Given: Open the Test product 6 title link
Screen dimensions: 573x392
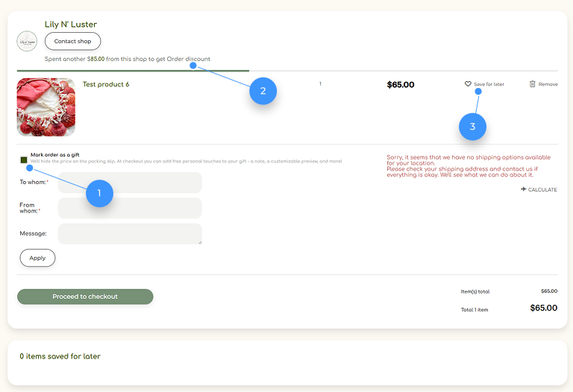Looking at the screenshot, I should pyautogui.click(x=106, y=84).
